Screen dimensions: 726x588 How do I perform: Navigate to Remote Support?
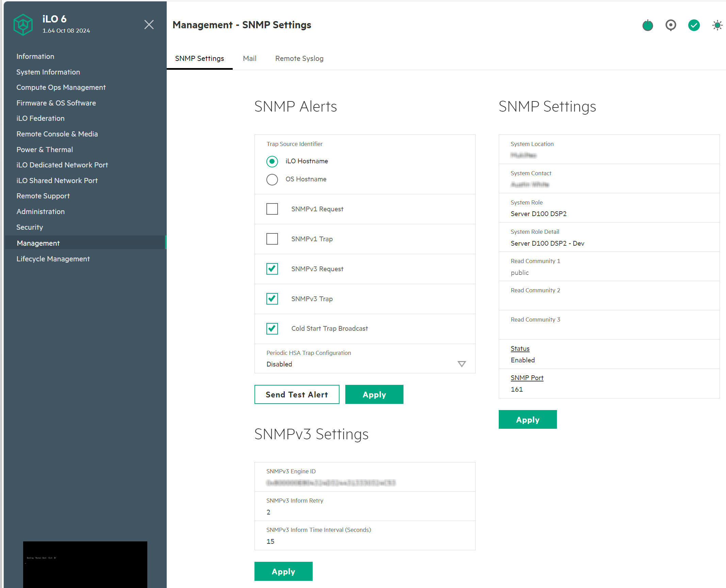43,196
